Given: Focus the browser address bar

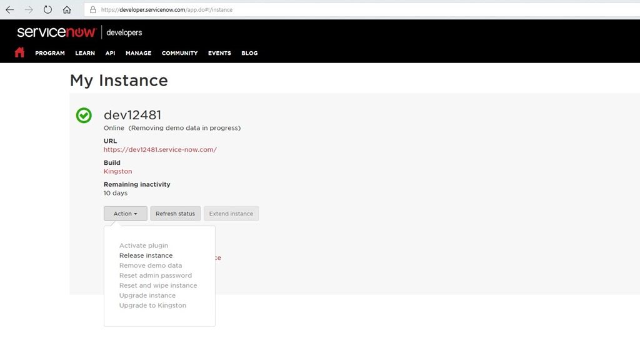Looking at the screenshot, I should coord(361,10).
